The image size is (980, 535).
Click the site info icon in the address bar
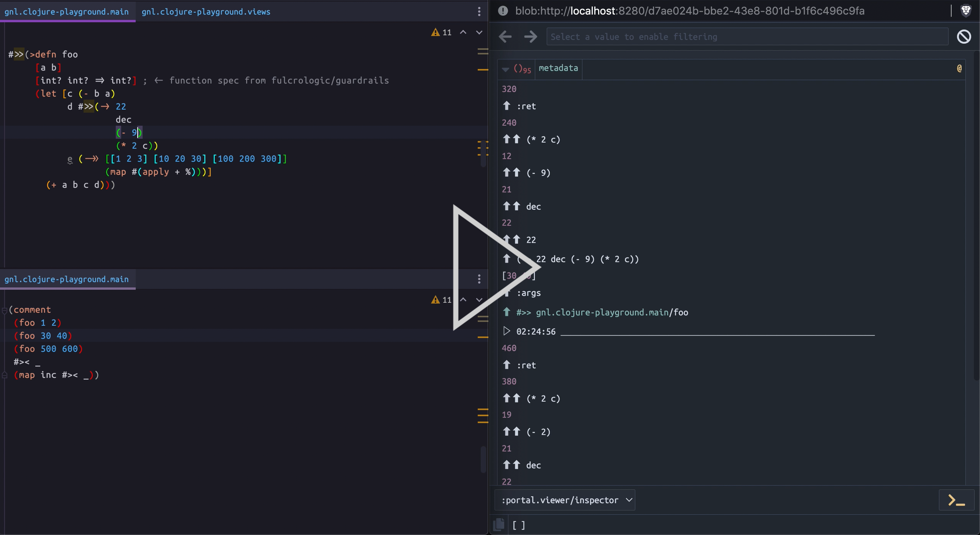click(503, 11)
